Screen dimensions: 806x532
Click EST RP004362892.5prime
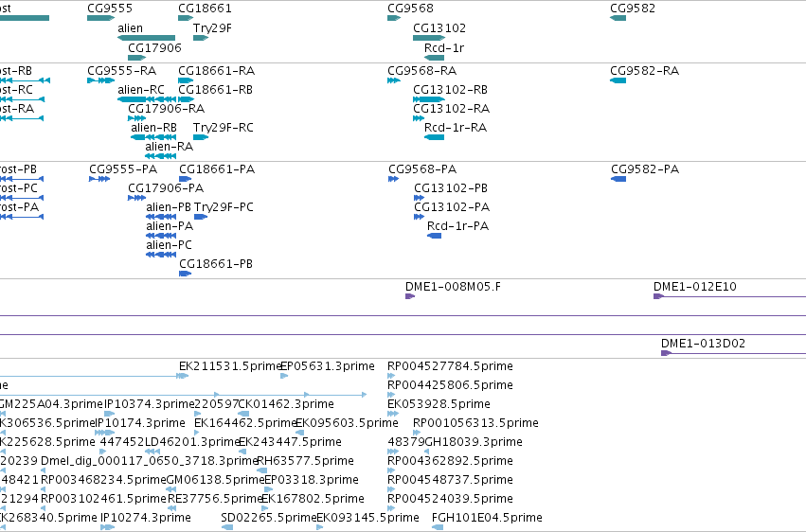coord(450,461)
